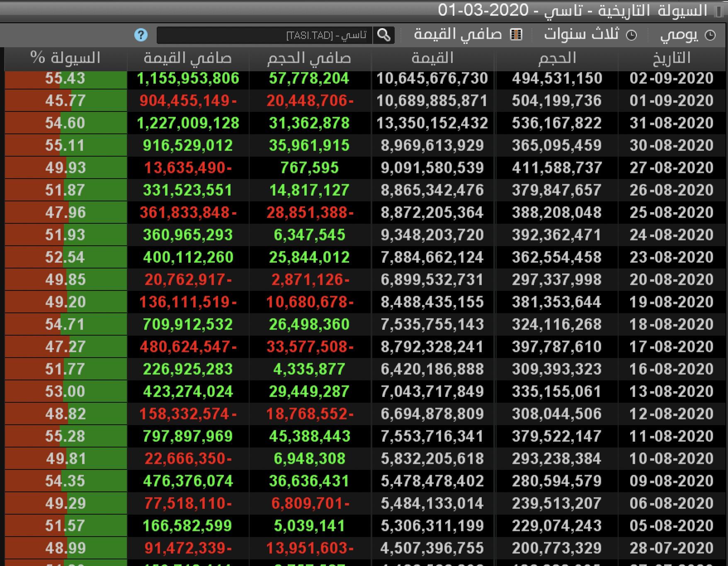The width and height of the screenshot is (728, 566).
Task: Sort by the السيولة % column header
Action: click(66, 58)
